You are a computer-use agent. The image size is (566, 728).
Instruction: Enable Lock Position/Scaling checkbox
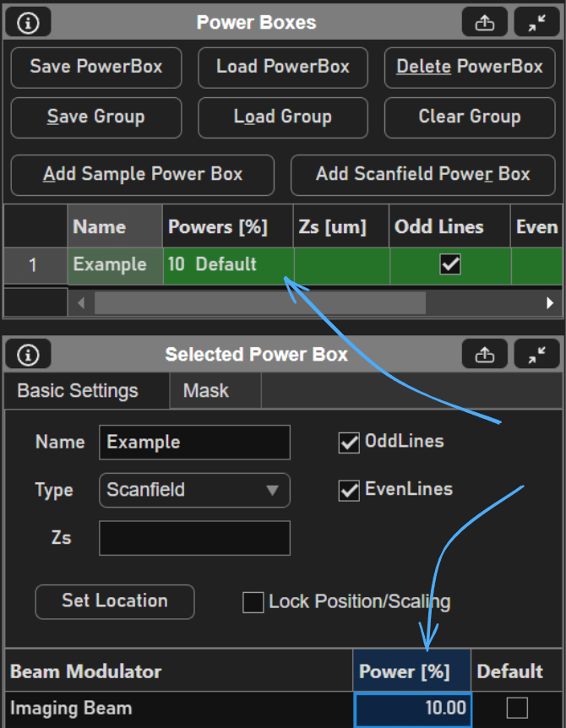(253, 602)
